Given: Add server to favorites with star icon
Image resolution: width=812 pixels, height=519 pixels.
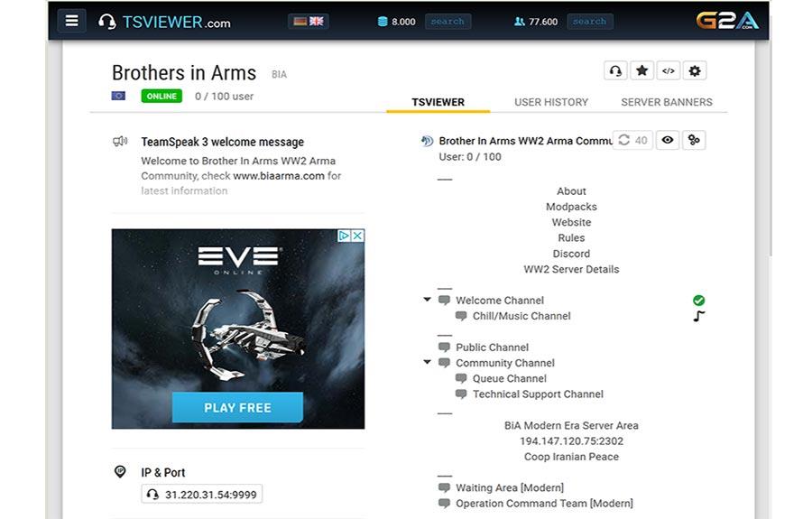Looking at the screenshot, I should (642, 71).
